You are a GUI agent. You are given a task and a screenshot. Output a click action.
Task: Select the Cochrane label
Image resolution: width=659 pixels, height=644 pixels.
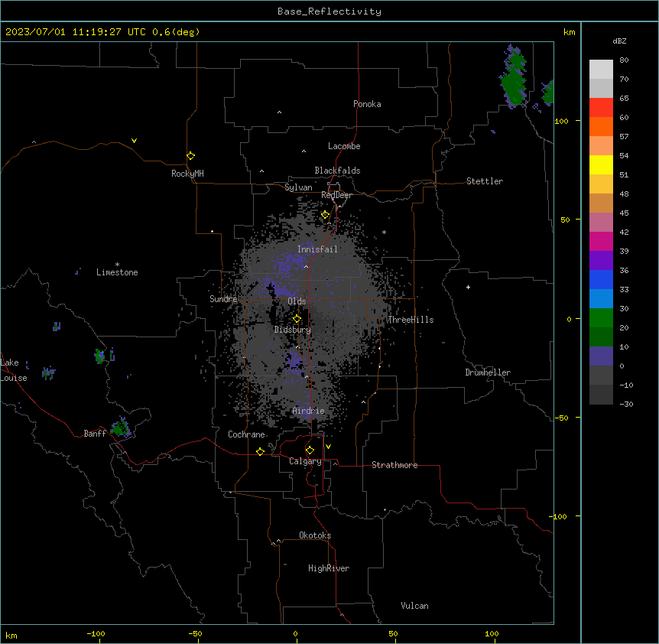[x=246, y=434]
